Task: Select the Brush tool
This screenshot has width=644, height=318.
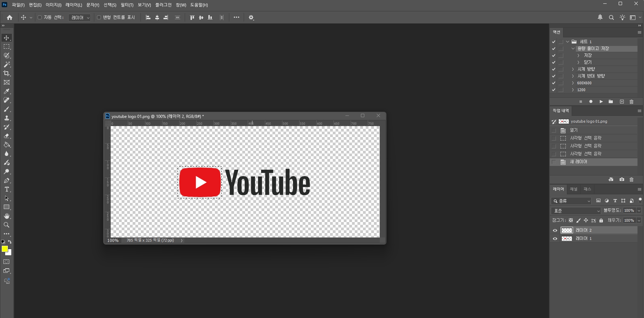Action: pos(7,109)
